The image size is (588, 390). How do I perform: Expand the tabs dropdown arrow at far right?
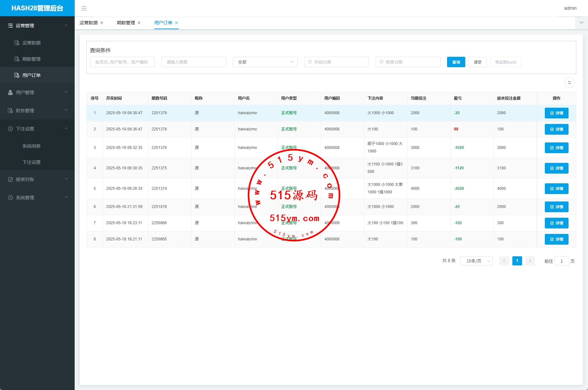[x=581, y=23]
